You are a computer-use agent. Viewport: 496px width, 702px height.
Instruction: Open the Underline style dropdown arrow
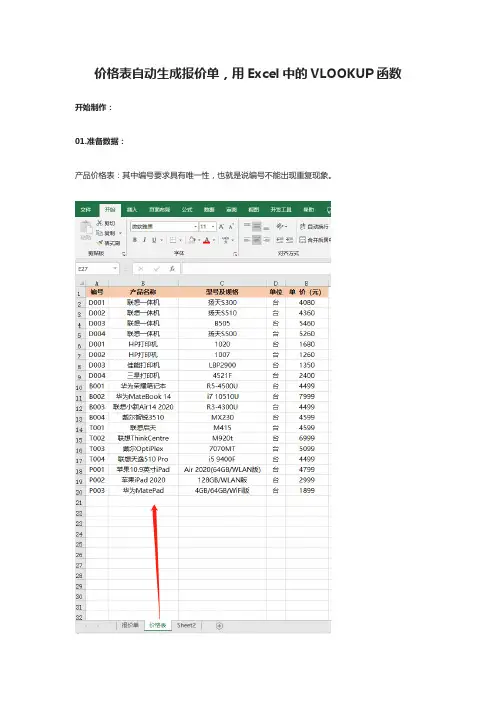pos(161,240)
